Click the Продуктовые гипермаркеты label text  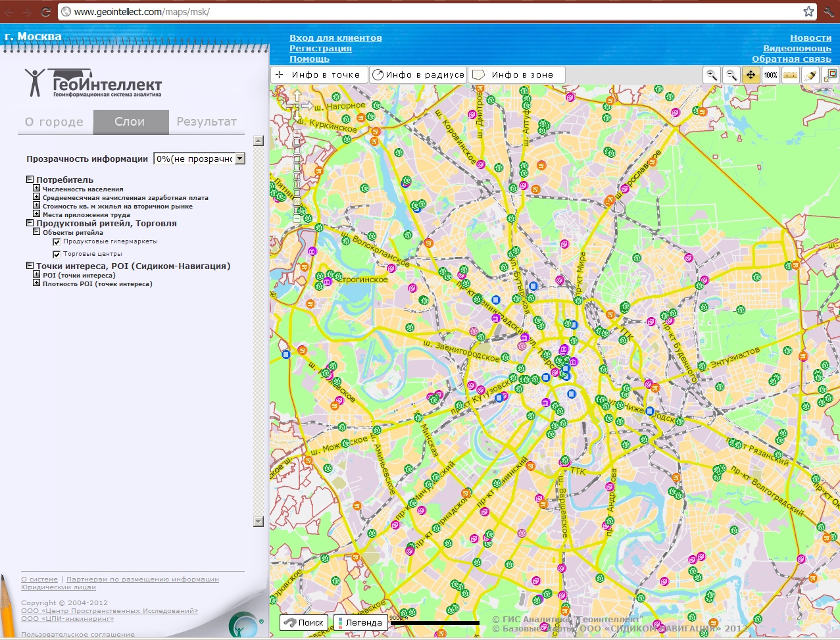(111, 241)
